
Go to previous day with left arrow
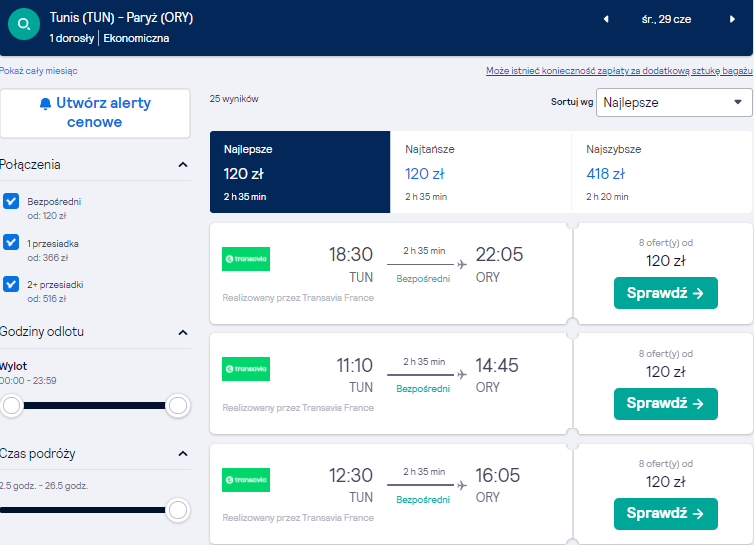(606, 19)
